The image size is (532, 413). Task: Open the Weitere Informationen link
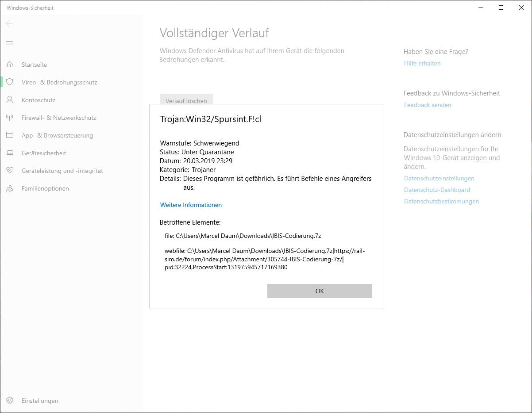point(191,205)
